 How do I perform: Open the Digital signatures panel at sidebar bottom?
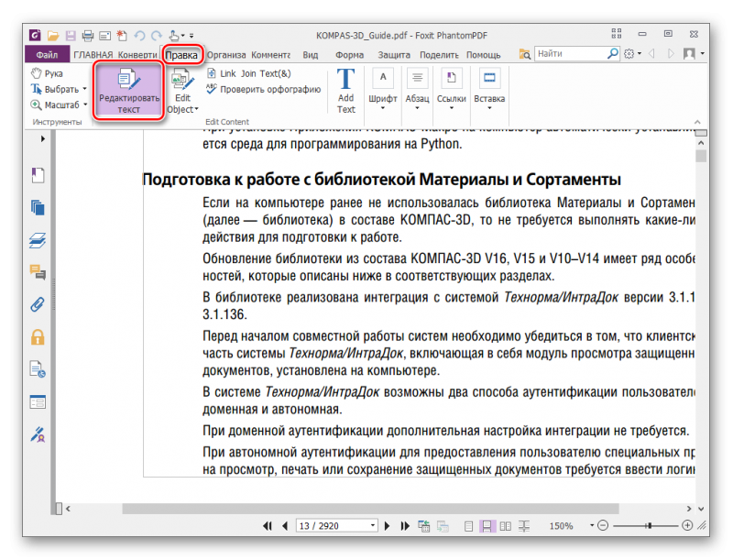click(38, 434)
